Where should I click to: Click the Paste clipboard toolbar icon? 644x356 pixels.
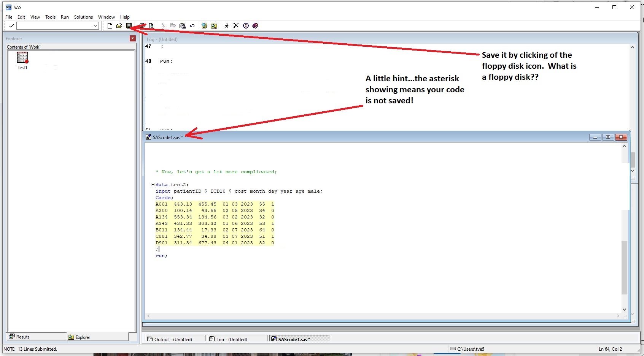point(183,26)
